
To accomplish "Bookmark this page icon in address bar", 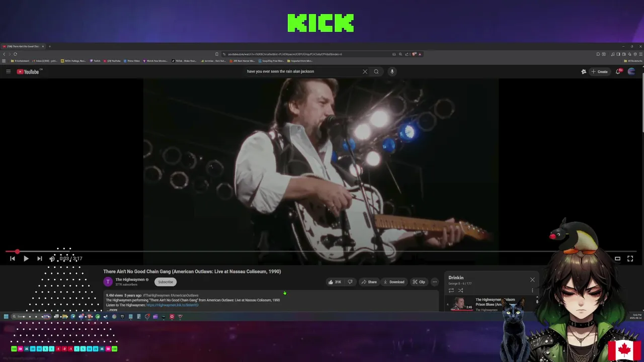I will 217,54.
